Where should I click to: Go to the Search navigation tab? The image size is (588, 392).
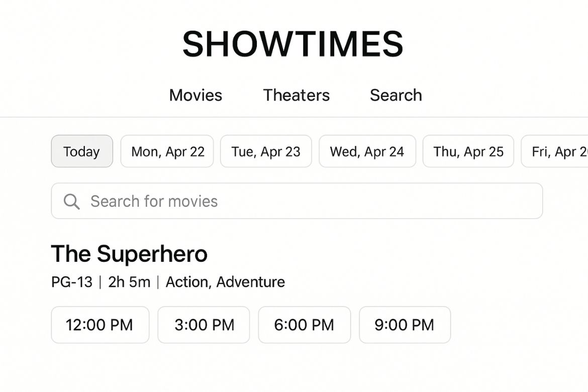396,95
